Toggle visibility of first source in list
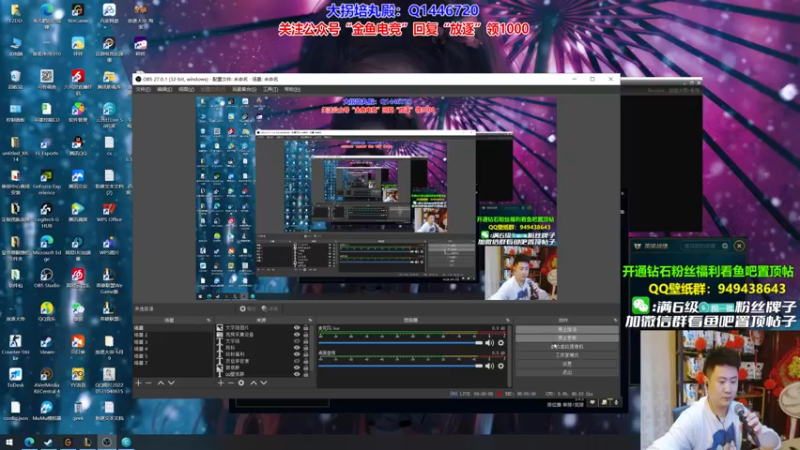This screenshot has height=450, width=800. click(297, 328)
